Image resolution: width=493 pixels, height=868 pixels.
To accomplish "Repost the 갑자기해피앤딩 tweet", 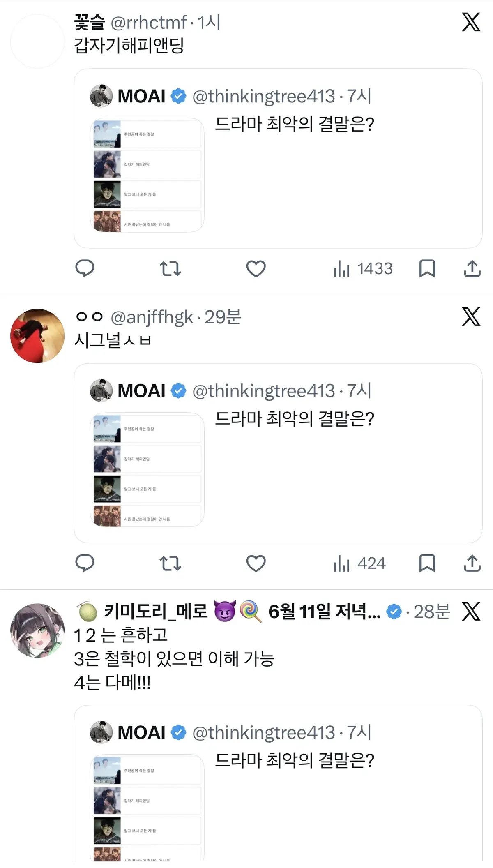I will [x=170, y=269].
